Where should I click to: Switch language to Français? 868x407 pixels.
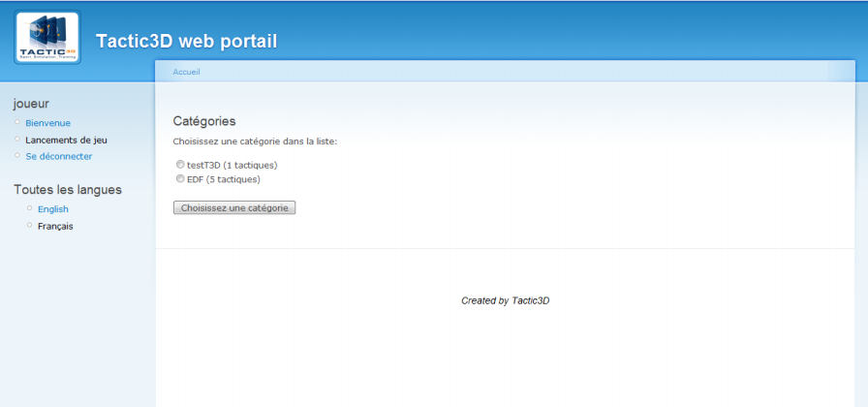(55, 226)
